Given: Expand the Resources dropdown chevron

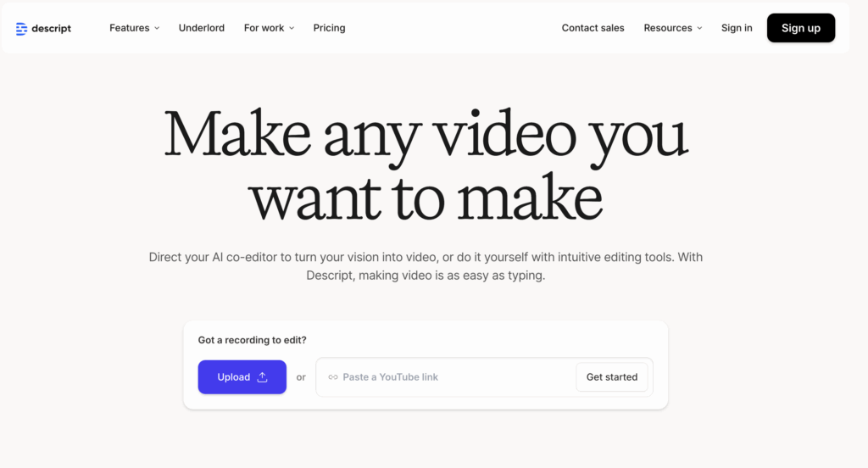Looking at the screenshot, I should 699,28.
